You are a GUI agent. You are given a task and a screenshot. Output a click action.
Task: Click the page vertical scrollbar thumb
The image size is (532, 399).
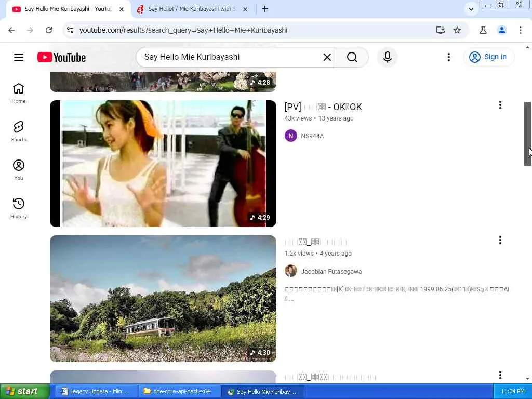(527, 134)
